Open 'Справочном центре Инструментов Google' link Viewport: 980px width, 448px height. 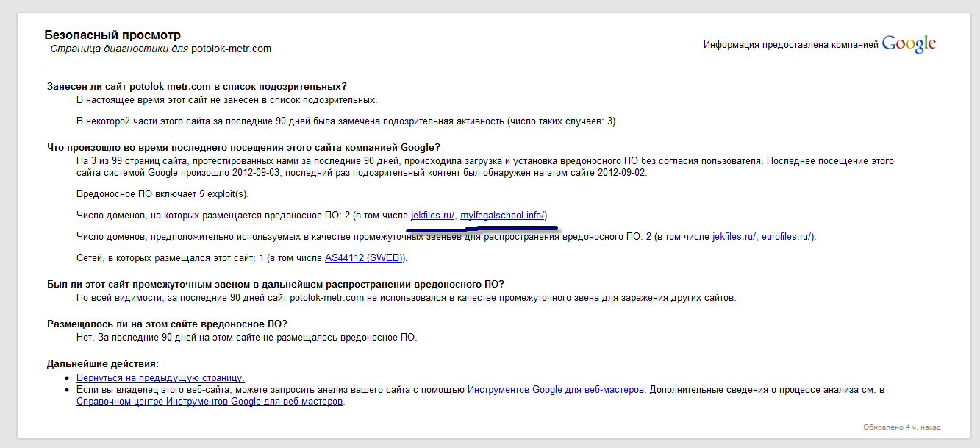pos(210,402)
